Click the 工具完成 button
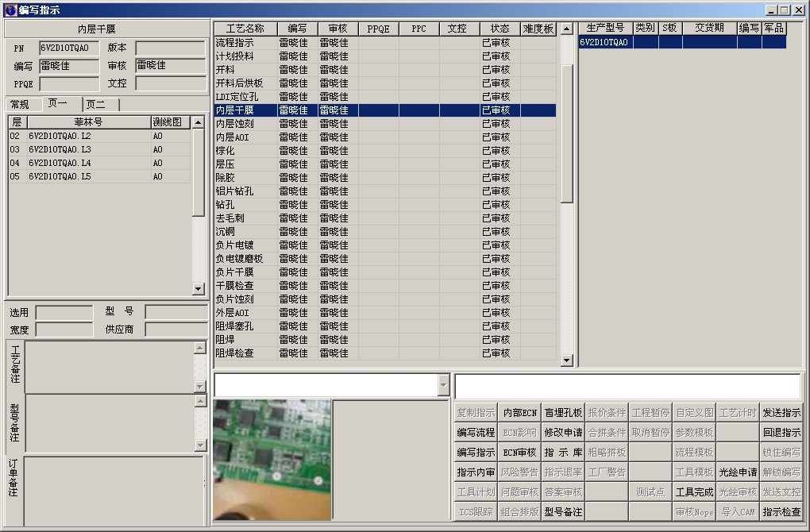 694,492
